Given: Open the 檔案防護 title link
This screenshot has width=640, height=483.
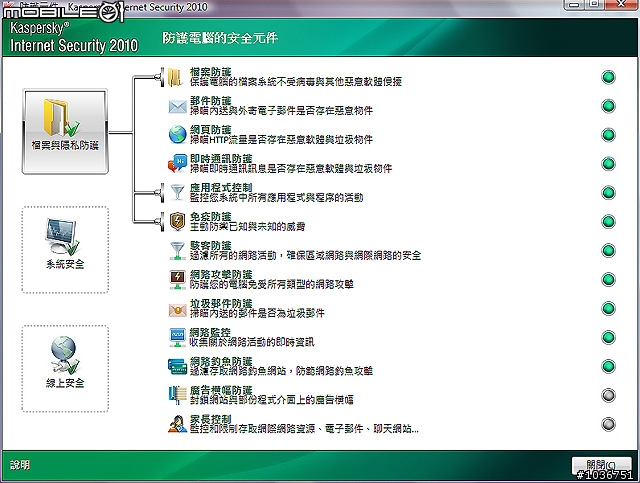Looking at the screenshot, I should coord(211,72).
